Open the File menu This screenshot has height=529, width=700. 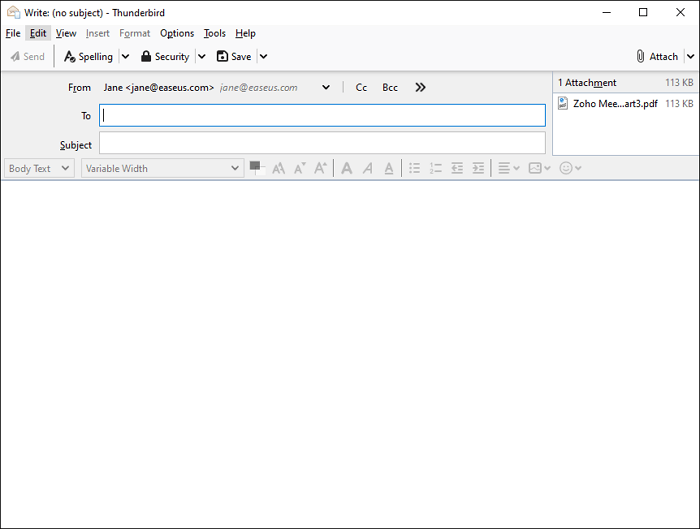pyautogui.click(x=13, y=33)
